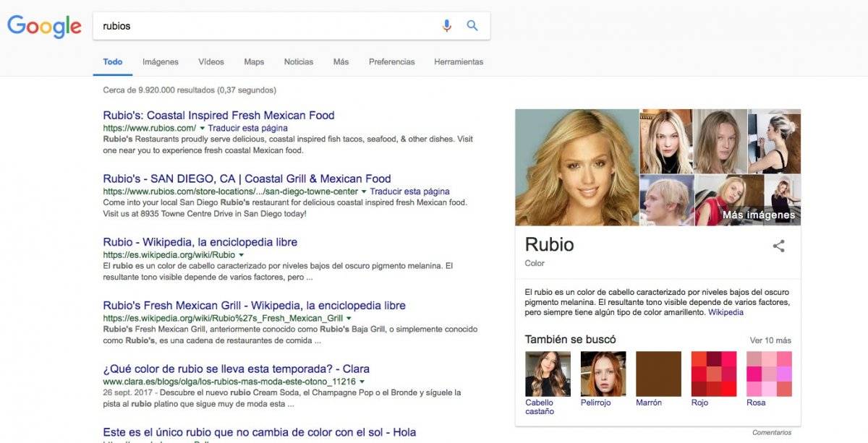Switch to the Vídeos tab
This screenshot has width=868, height=443.
point(211,62)
